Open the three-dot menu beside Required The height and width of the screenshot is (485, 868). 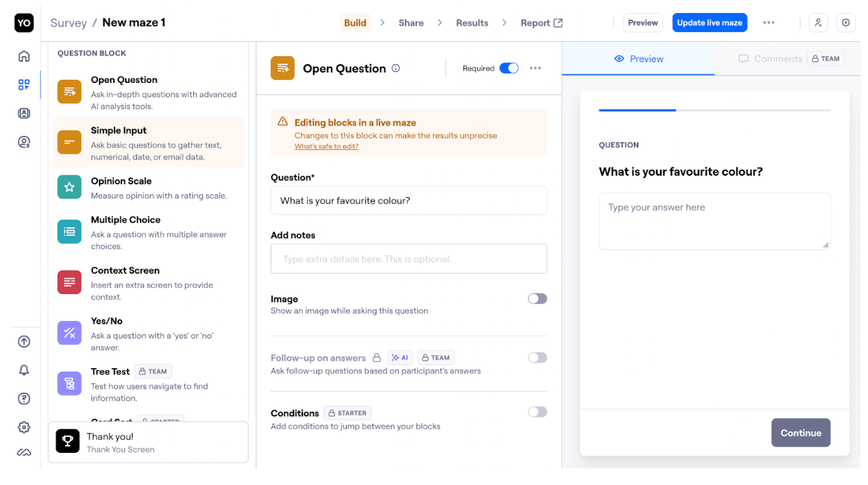pos(535,69)
